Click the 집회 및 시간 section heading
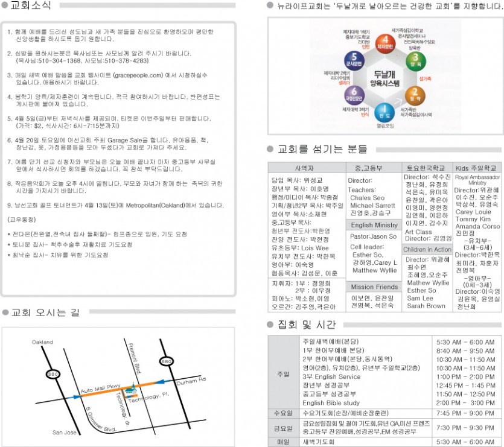504x447 pixels. tap(306, 325)
